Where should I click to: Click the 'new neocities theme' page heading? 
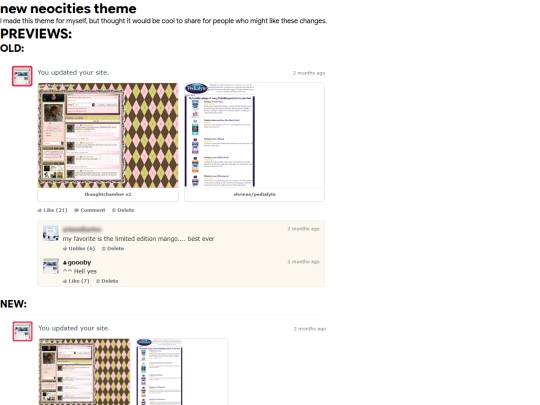tap(68, 8)
